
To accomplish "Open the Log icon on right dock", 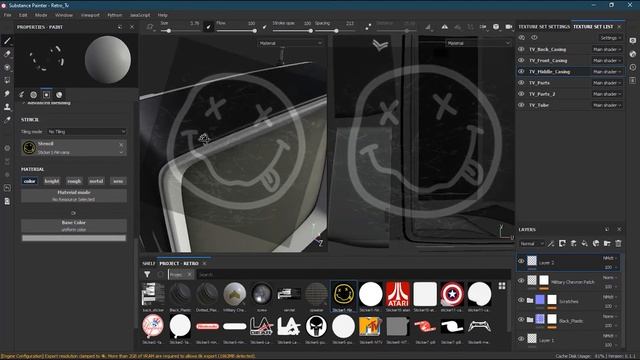I will (x=633, y=80).
